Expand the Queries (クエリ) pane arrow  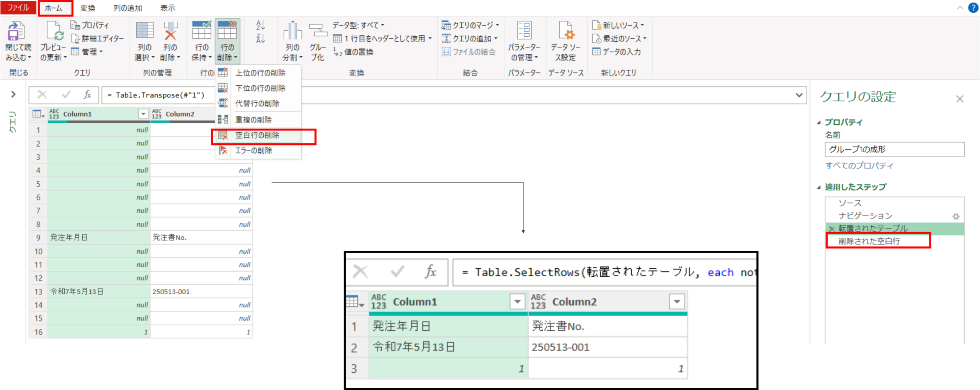(13, 94)
